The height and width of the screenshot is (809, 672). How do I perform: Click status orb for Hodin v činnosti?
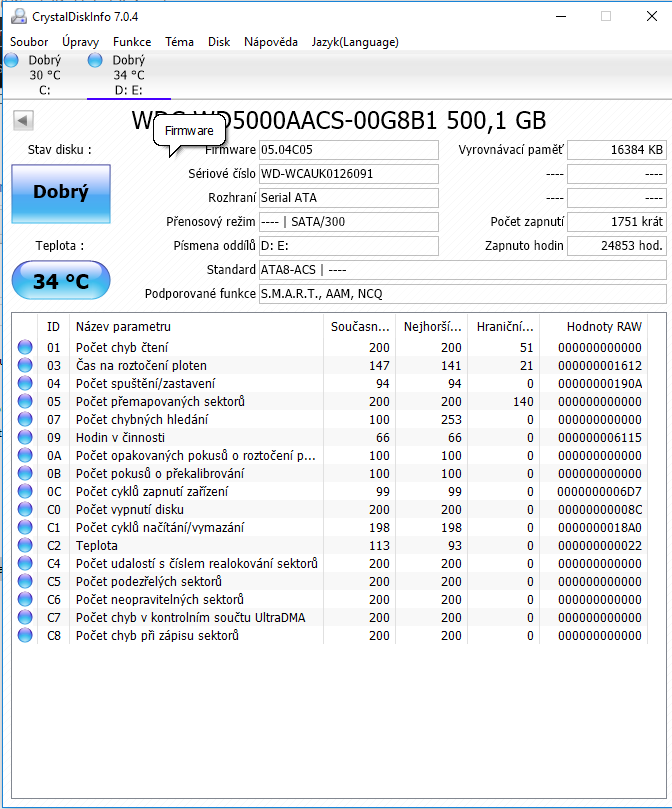coord(25,438)
